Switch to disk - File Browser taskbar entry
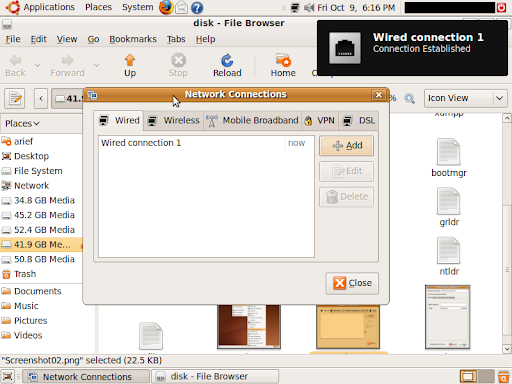The width and height of the screenshot is (512, 384). pos(215,377)
